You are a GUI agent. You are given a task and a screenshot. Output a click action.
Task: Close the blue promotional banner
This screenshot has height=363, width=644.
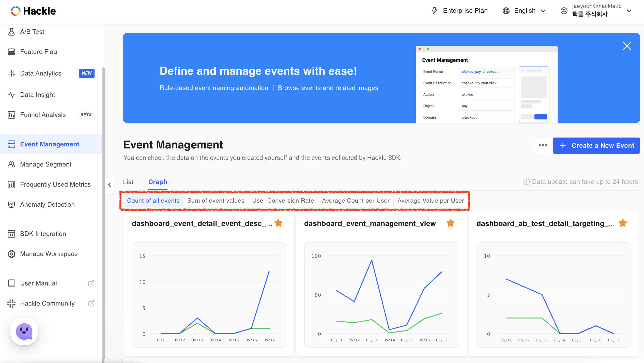[627, 46]
